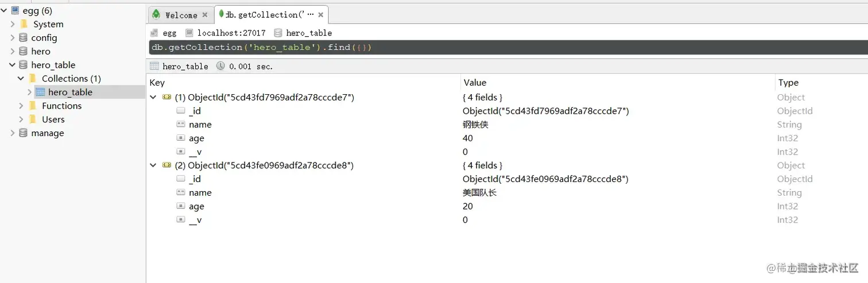The height and width of the screenshot is (283, 868).
Task: Select the 美国队长 name value
Action: click(479, 193)
